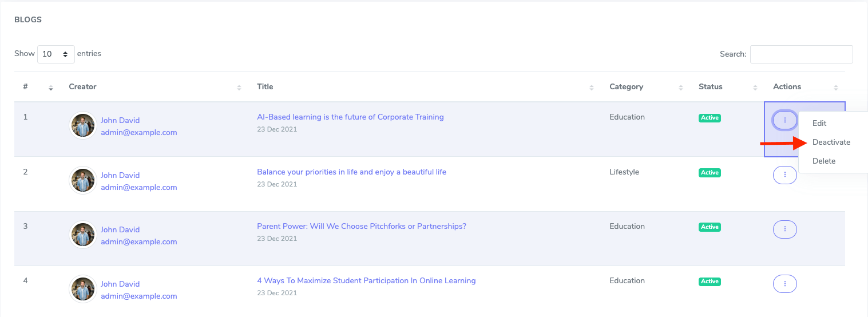The image size is (868, 317).
Task: Click the Active status badge in row 2
Action: (x=710, y=173)
